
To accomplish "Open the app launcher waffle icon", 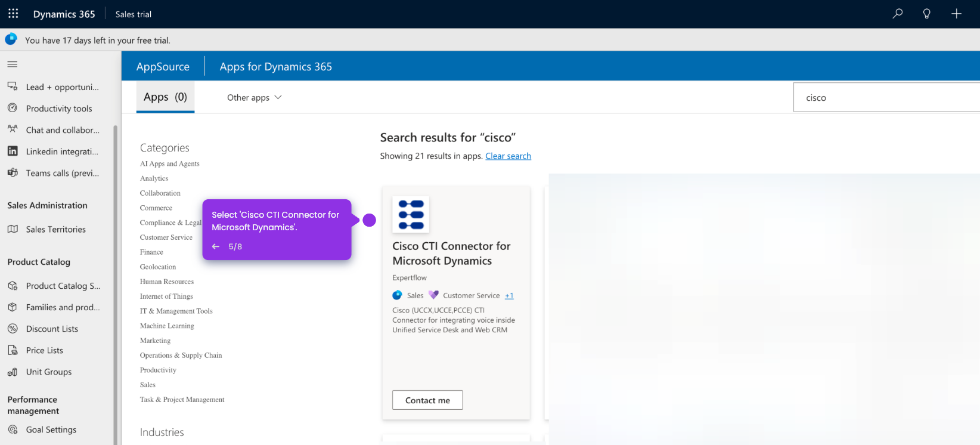I will (x=13, y=13).
